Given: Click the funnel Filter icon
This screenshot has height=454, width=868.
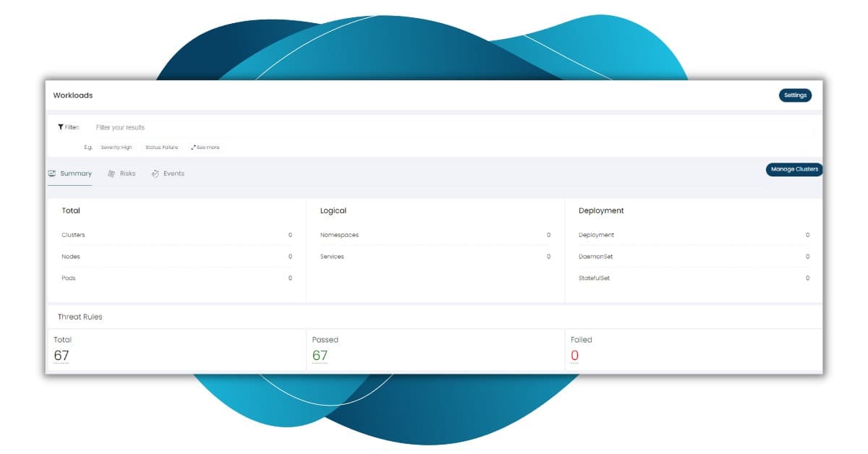Looking at the screenshot, I should (x=61, y=127).
